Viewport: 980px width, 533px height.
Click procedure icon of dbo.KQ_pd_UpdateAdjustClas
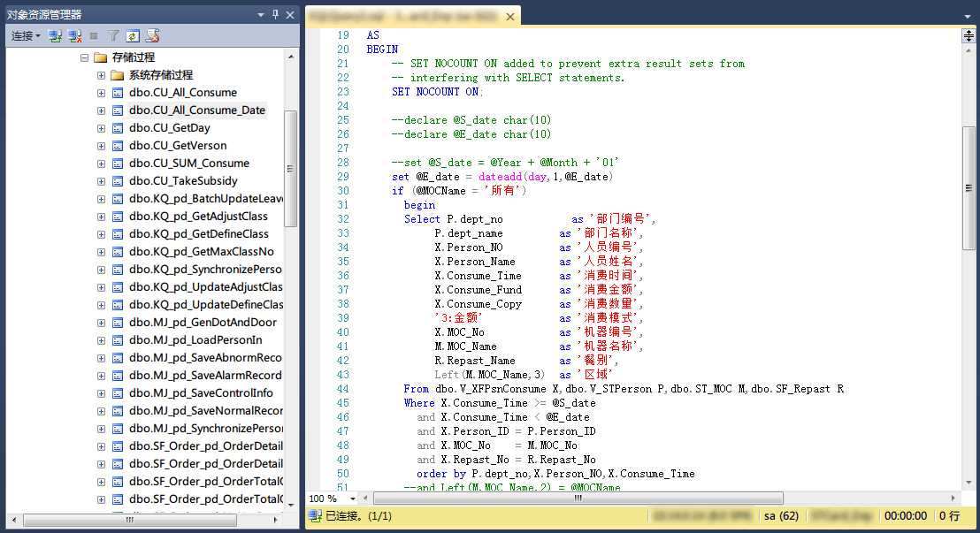118,286
